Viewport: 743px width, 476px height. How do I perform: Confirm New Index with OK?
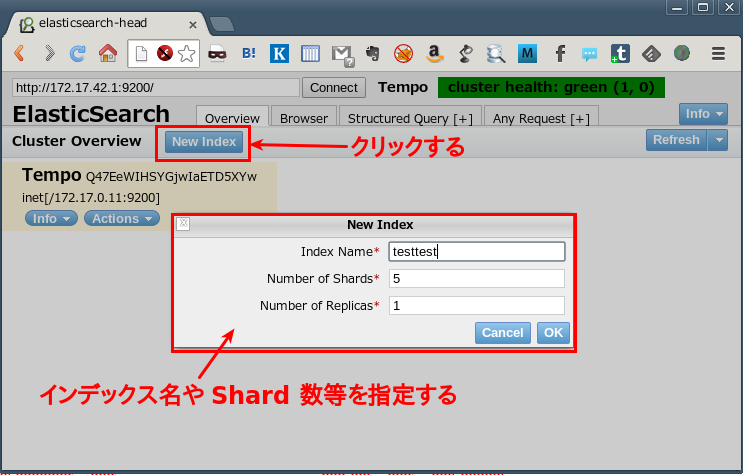(553, 333)
